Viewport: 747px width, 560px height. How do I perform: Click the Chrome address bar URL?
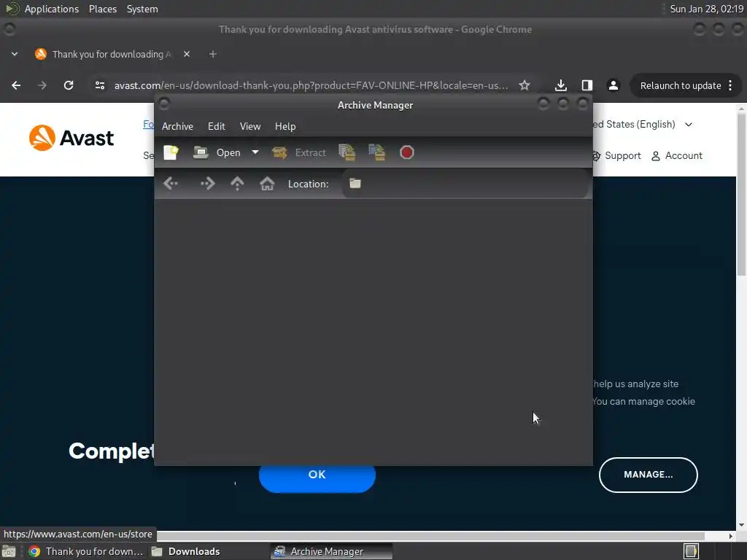click(311, 85)
